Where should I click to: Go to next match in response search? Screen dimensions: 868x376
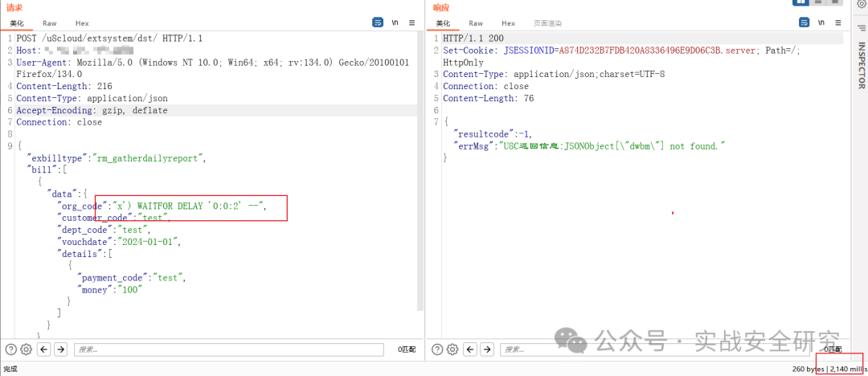pyautogui.click(x=486, y=349)
